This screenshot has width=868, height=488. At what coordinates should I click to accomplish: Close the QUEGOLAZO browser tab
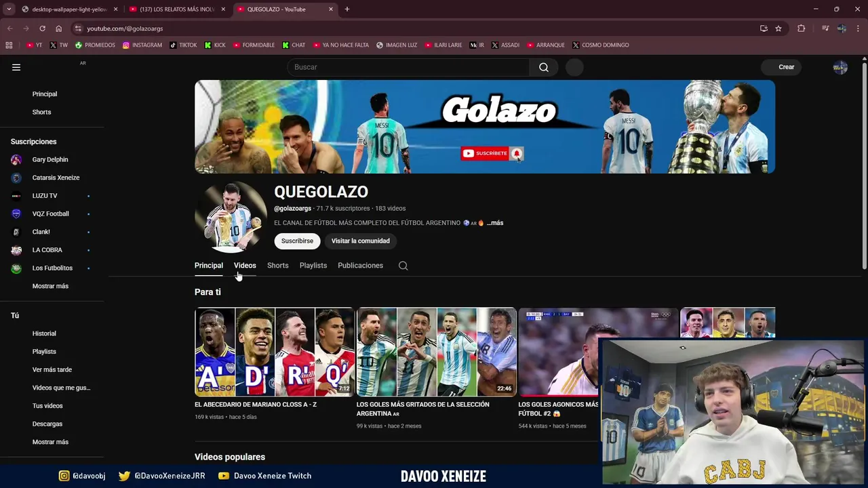pos(331,9)
